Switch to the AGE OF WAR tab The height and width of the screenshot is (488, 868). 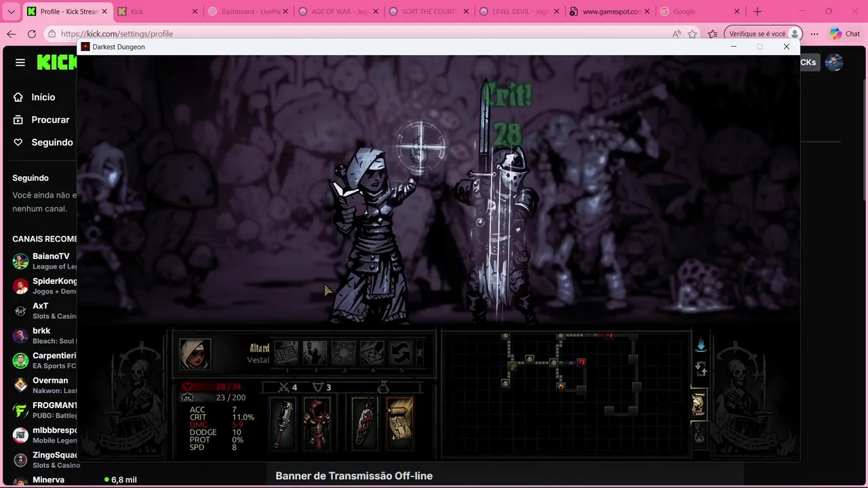338,12
